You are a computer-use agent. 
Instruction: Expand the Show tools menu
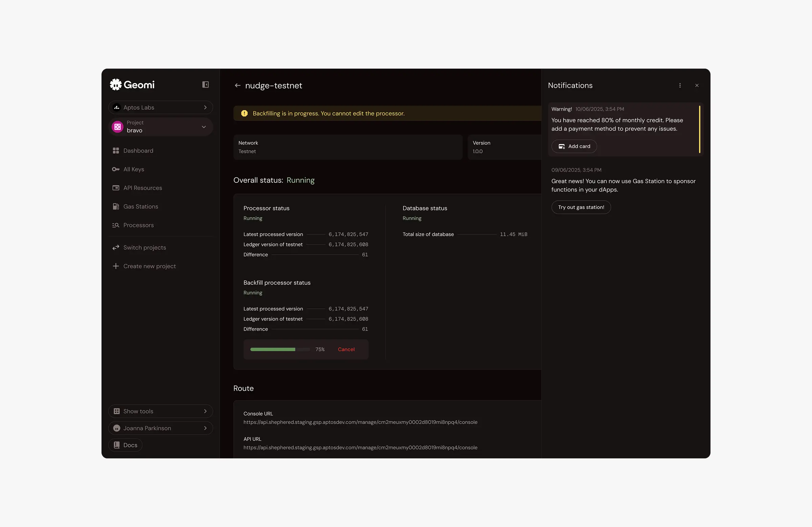click(160, 411)
